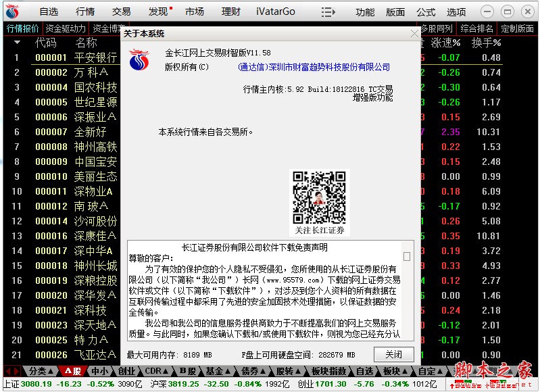
Task: Switch to the 资金驱动力 tab
Action: click(x=66, y=28)
